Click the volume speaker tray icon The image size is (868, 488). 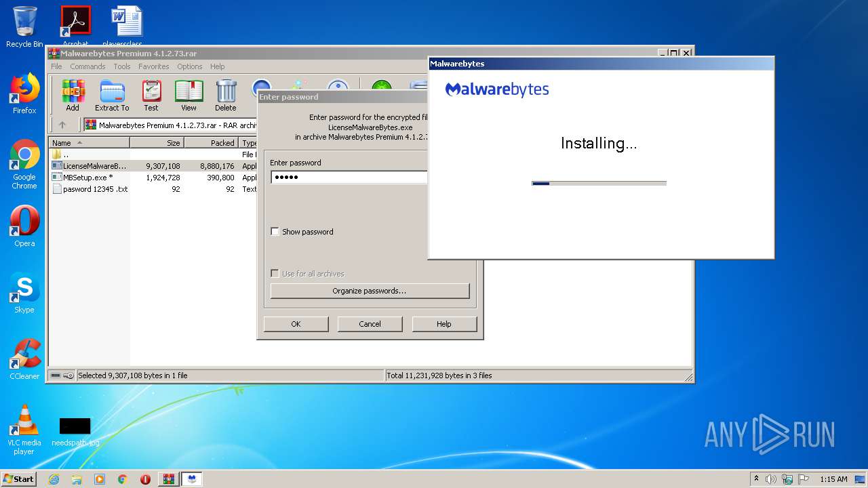[x=771, y=479]
